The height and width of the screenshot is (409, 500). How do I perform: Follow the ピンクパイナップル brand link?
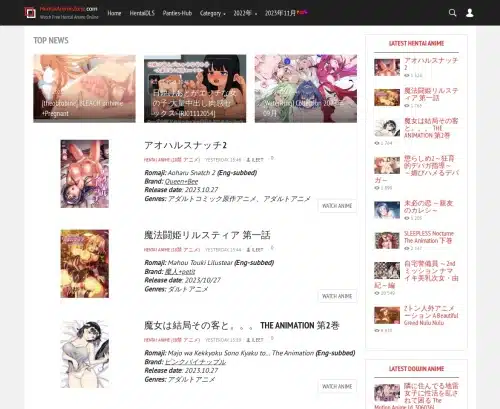[x=195, y=362]
